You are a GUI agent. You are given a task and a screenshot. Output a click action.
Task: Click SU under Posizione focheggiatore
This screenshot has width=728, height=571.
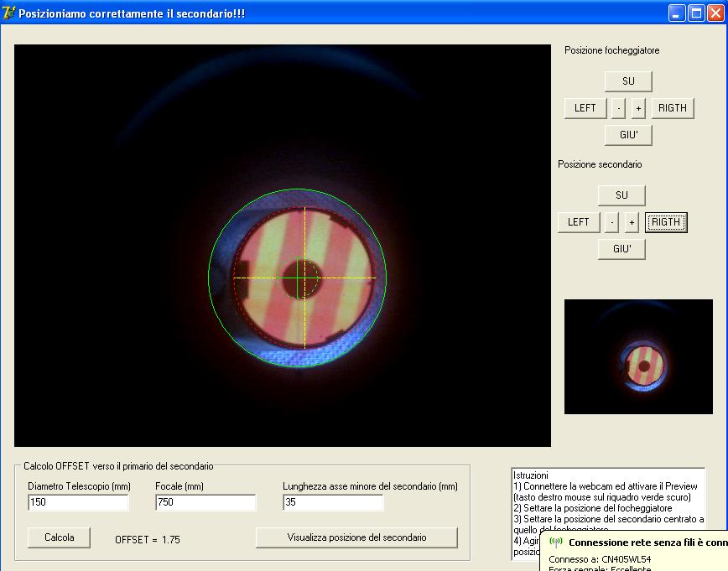628,81
